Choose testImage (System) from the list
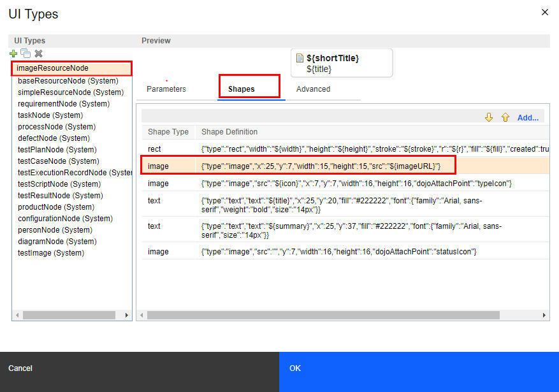 51,253
